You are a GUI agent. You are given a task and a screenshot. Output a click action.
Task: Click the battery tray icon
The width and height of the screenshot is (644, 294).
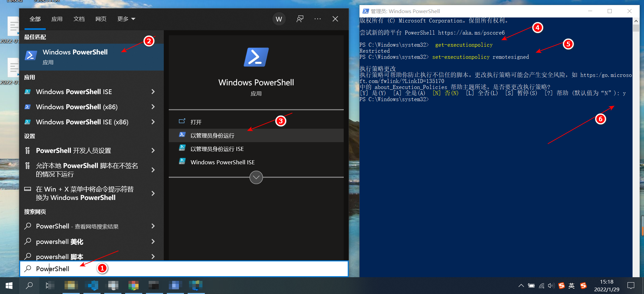pyautogui.click(x=531, y=286)
